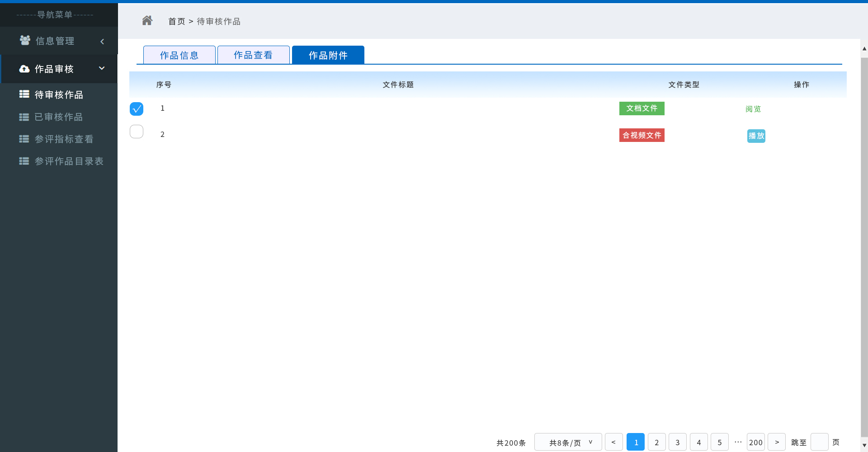This screenshot has height=452, width=868.
Task: Switch to the 作品查看 tab
Action: click(x=253, y=55)
